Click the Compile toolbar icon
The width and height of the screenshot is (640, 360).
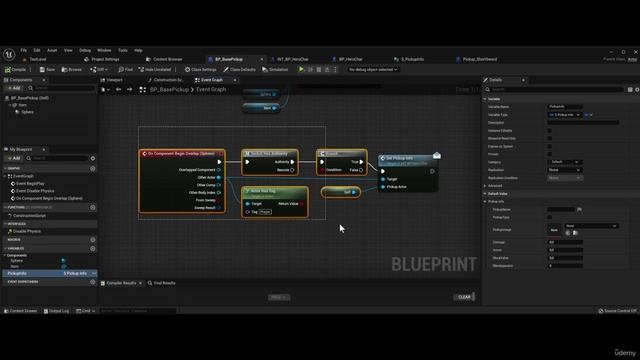click(15, 69)
